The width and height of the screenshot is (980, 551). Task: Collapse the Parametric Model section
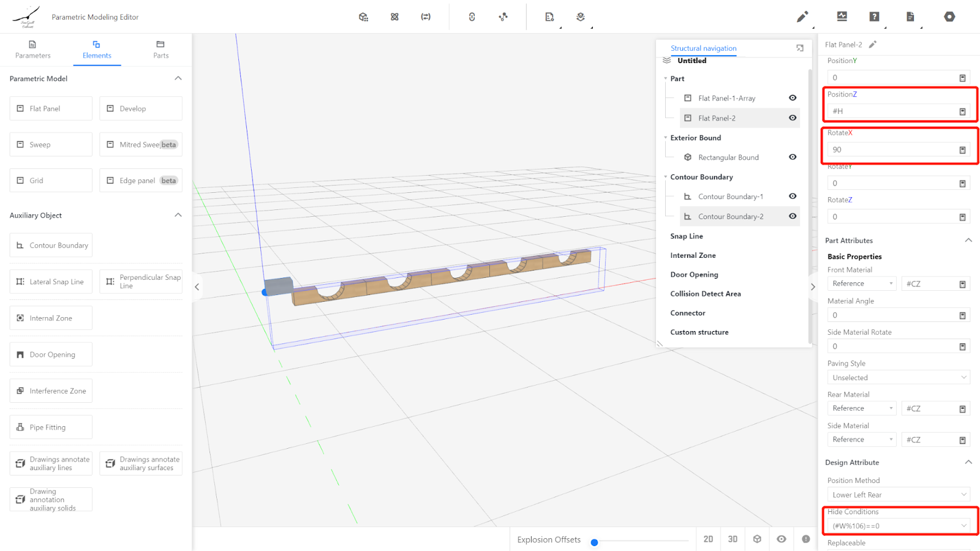click(x=178, y=78)
